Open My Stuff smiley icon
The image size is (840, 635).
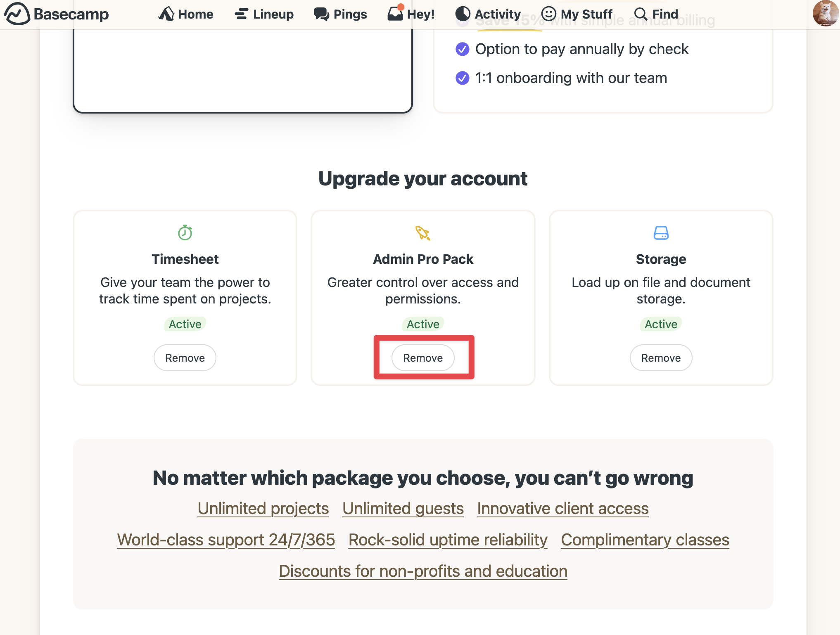[x=549, y=14]
